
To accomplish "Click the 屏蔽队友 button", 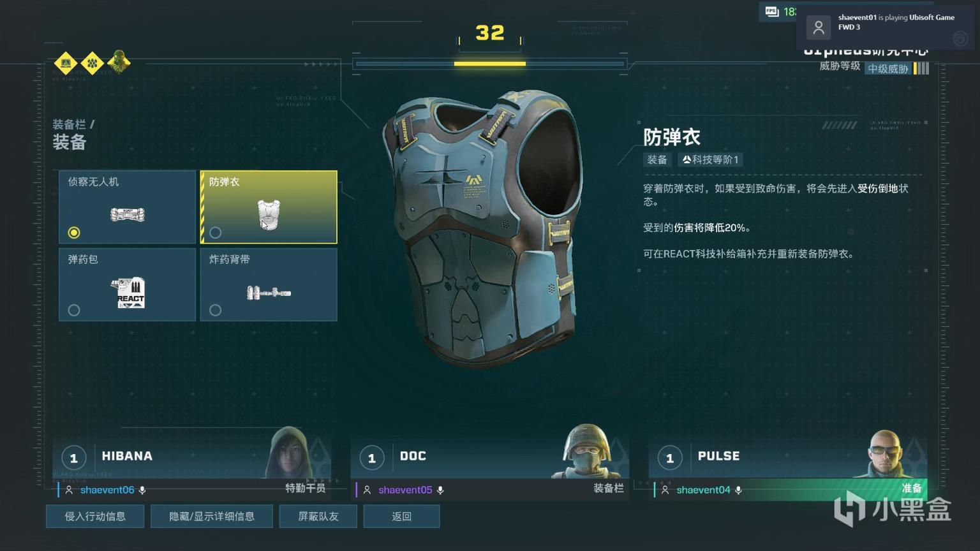I will click(x=318, y=517).
